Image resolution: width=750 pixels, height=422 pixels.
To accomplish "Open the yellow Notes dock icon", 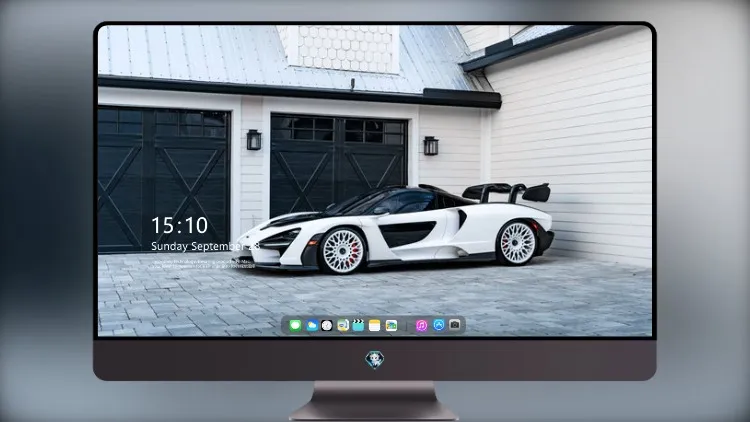I will click(x=375, y=325).
